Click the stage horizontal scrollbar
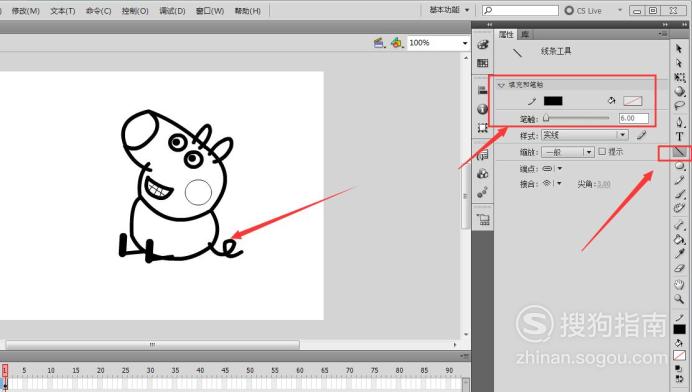 (x=152, y=344)
